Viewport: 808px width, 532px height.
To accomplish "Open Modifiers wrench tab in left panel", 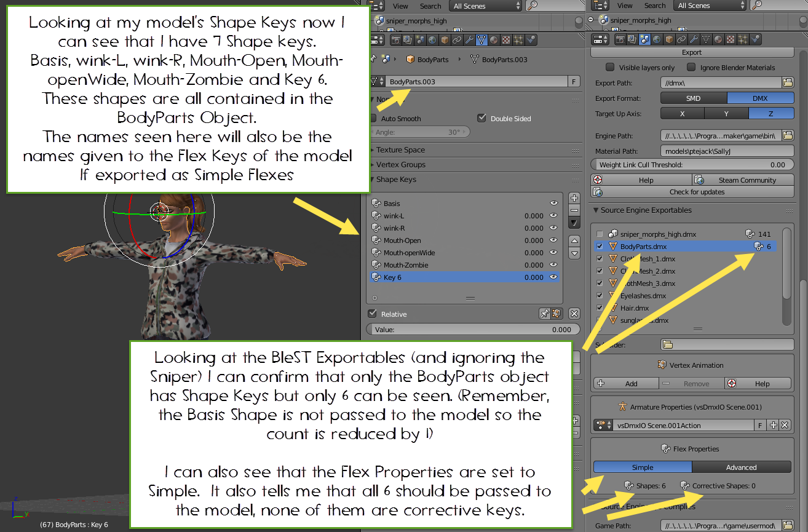I will point(469,40).
